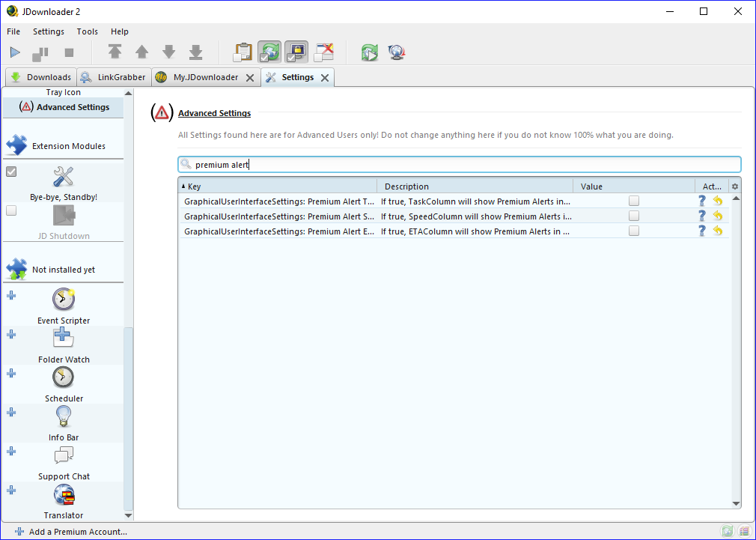Image resolution: width=756 pixels, height=540 pixels.
Task: Open Tools menu
Action: [88, 31]
